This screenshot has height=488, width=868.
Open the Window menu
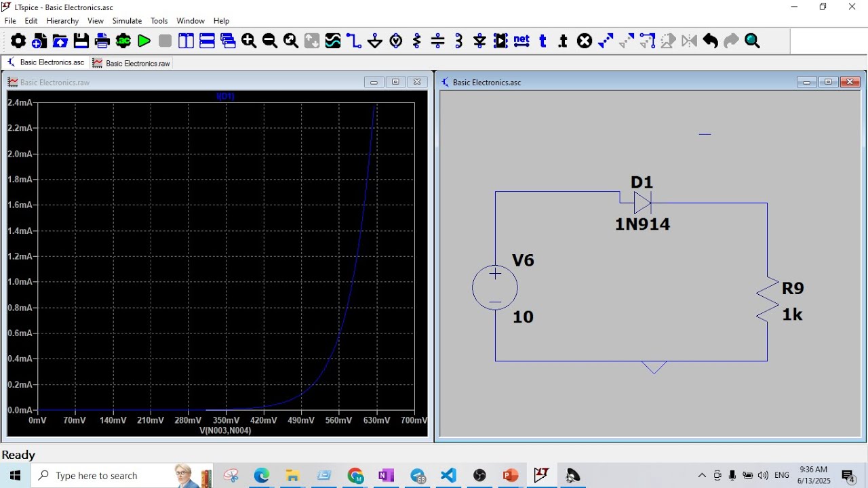pyautogui.click(x=191, y=21)
